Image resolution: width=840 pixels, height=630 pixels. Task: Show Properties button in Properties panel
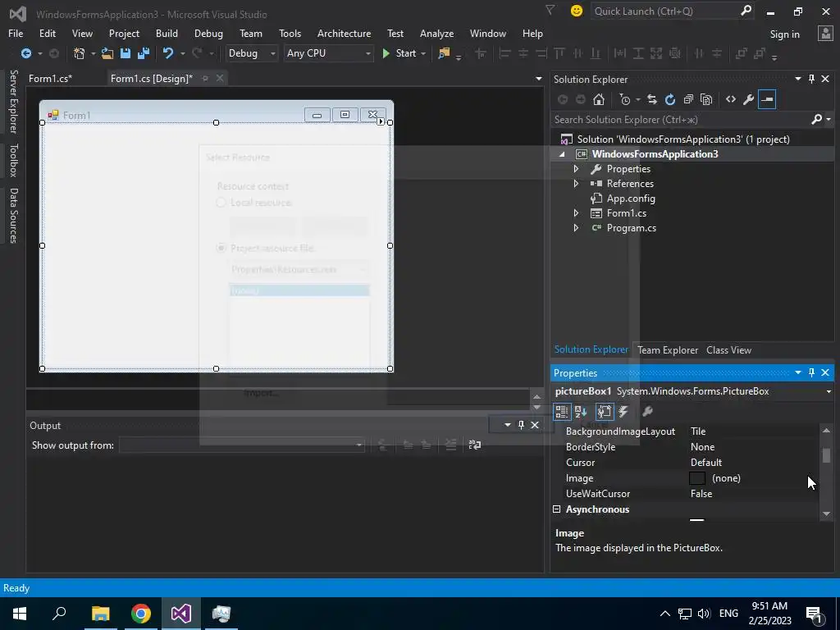pos(605,412)
